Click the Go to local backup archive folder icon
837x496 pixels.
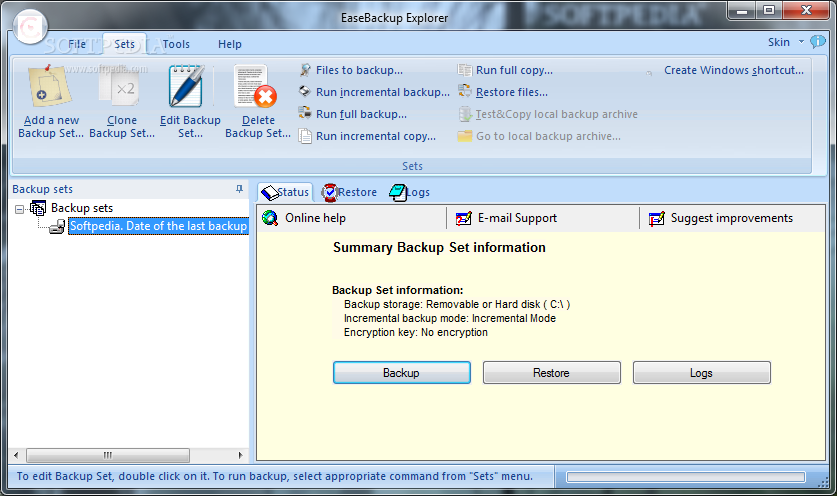click(465, 136)
